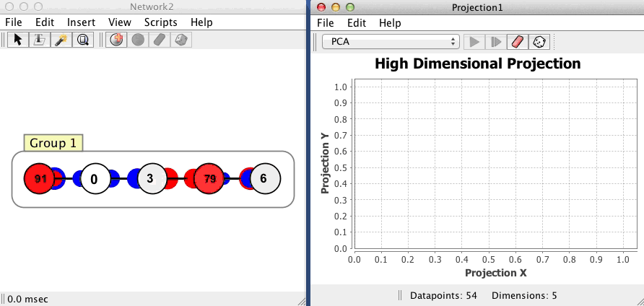
Task: Open the View menu in Network2
Action: pyautogui.click(x=119, y=22)
